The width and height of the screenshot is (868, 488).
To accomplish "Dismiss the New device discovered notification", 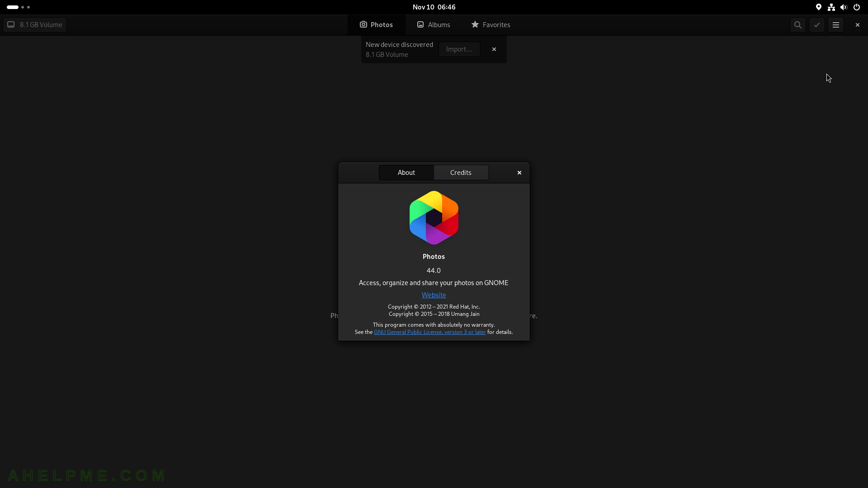I will [x=494, y=49].
